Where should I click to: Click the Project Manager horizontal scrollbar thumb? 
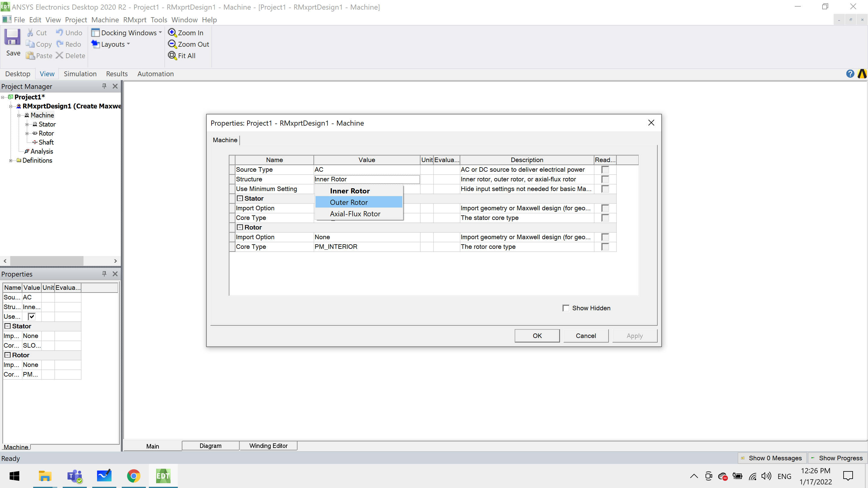pos(47,261)
